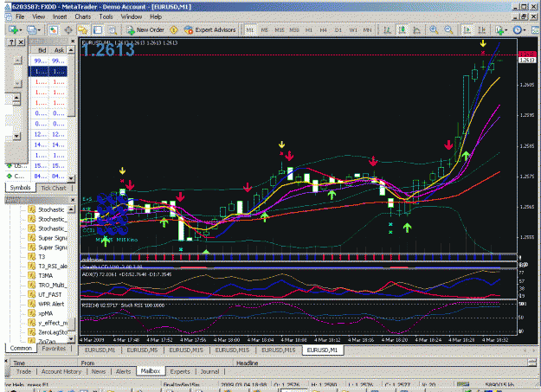Switch chart to M30 timeframe
This screenshot has height=392, width=541.
tap(294, 30)
